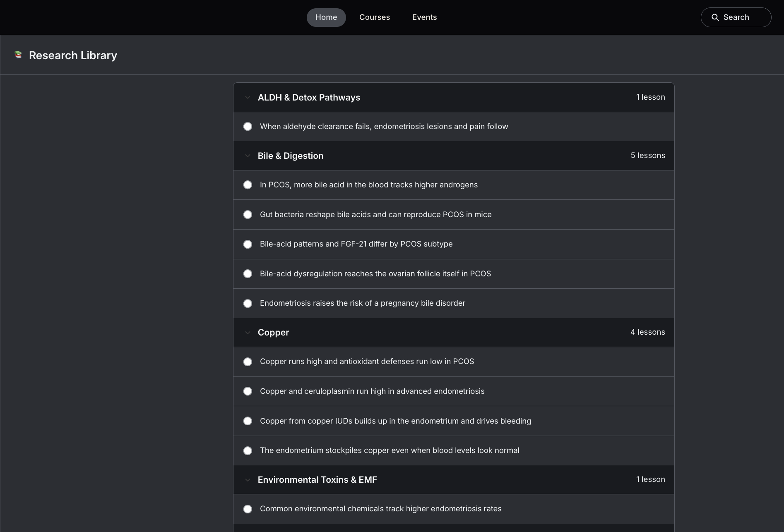Click the Research Library books icon
Viewport: 784px width, 532px height.
[18, 55]
